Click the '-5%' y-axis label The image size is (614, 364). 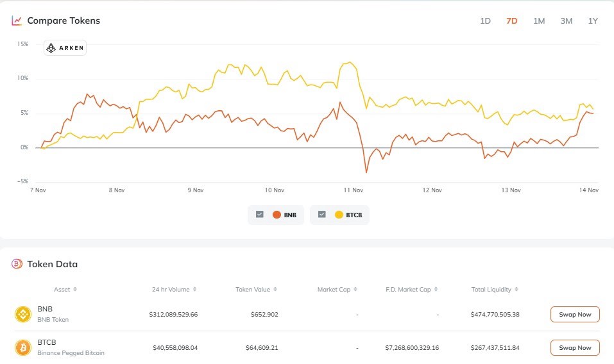pyautogui.click(x=22, y=181)
